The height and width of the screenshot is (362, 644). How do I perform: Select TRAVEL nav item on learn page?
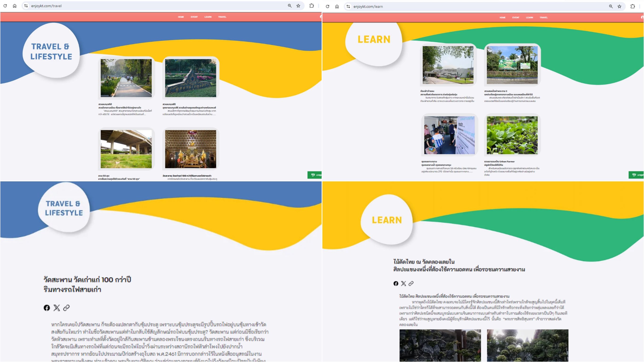(544, 17)
